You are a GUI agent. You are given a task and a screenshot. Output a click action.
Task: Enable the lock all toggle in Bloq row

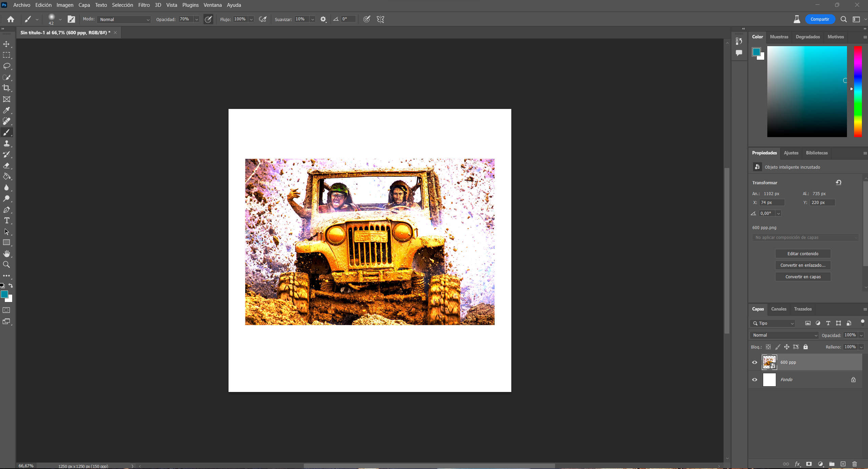pos(806,347)
